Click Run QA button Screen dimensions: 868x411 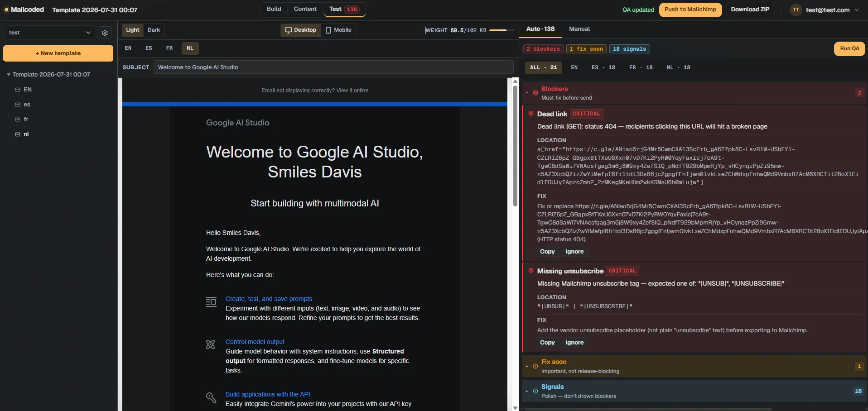[x=849, y=49]
